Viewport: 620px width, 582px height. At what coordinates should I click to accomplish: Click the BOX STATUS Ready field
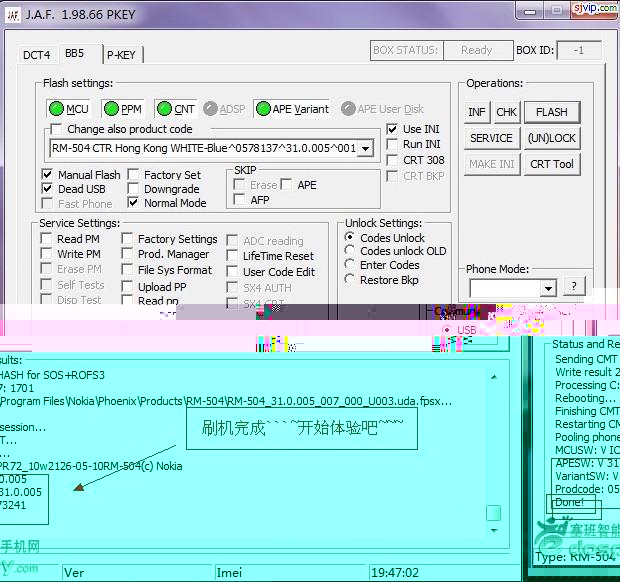pos(478,50)
